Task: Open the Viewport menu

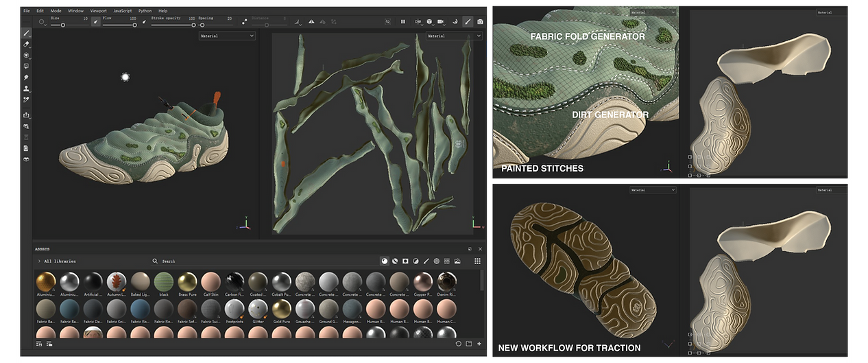Action: [99, 11]
